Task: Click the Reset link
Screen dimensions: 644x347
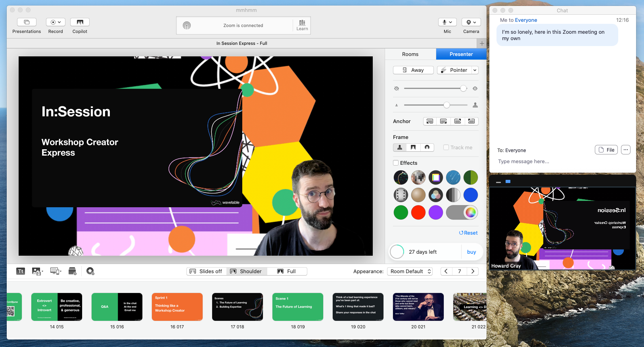Action: 468,233
